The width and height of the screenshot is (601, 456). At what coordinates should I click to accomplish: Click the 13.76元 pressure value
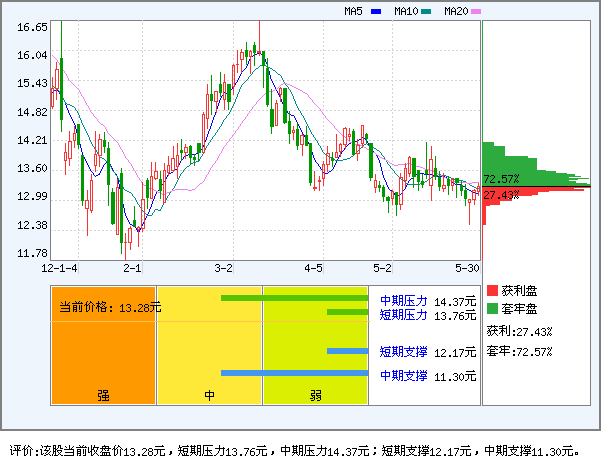455,316
